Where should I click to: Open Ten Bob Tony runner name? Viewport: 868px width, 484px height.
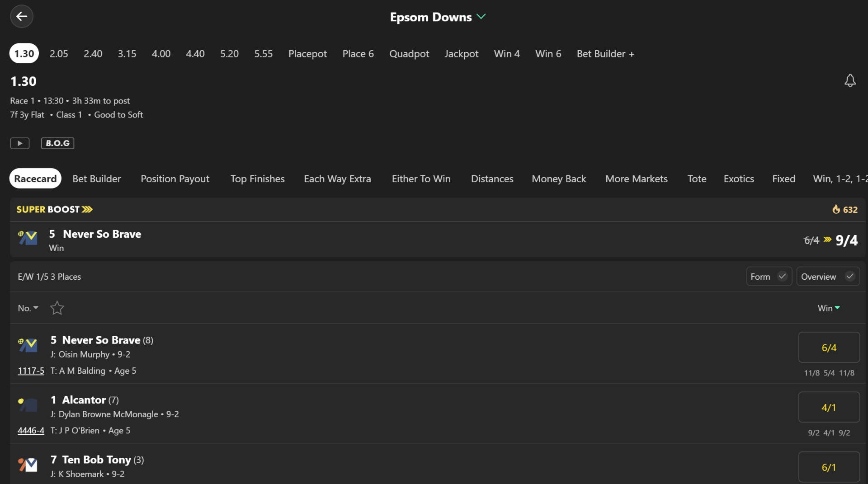pyautogui.click(x=96, y=460)
